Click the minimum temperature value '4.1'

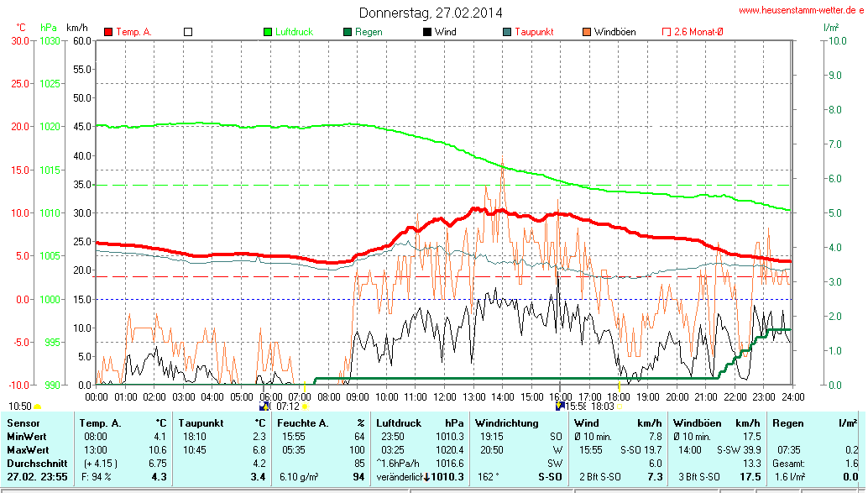point(160,437)
